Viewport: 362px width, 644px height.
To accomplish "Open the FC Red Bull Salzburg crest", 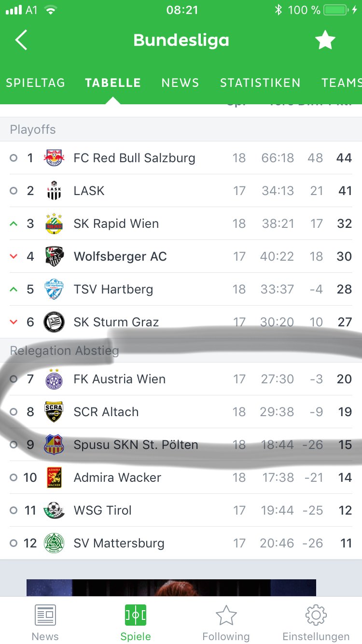I will (54, 158).
